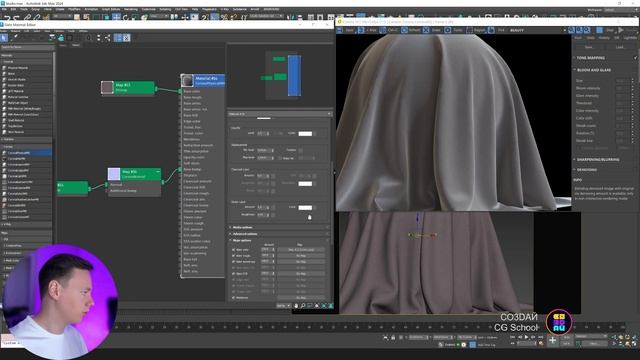Click the Select and Move tool in main toolbar

point(116,17)
